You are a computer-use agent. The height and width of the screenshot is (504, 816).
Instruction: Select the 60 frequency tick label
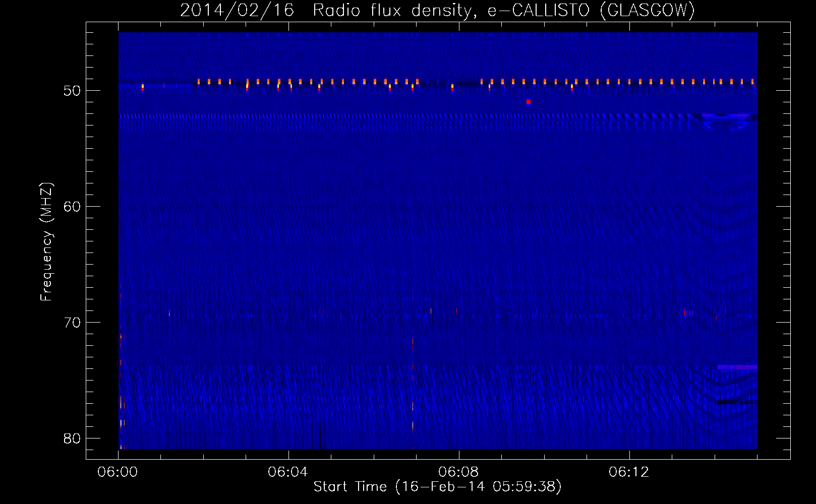pyautogui.click(x=72, y=207)
